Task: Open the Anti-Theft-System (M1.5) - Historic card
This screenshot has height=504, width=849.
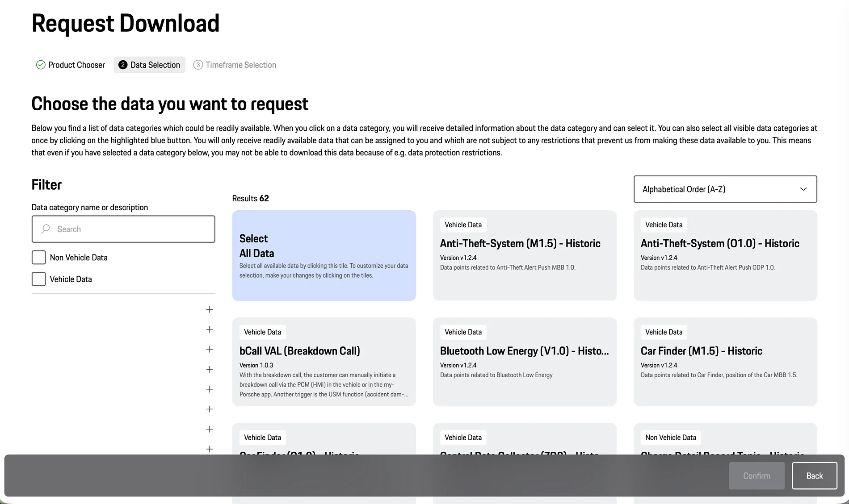Action: 525,255
